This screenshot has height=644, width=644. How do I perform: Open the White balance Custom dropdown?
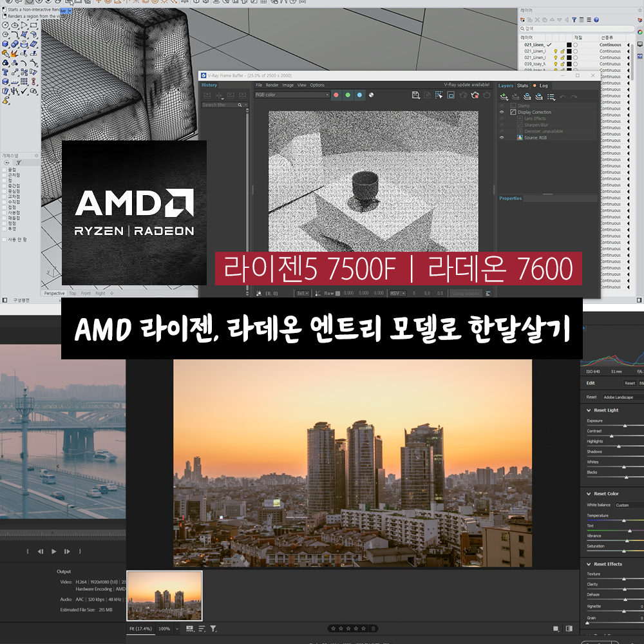(629, 505)
